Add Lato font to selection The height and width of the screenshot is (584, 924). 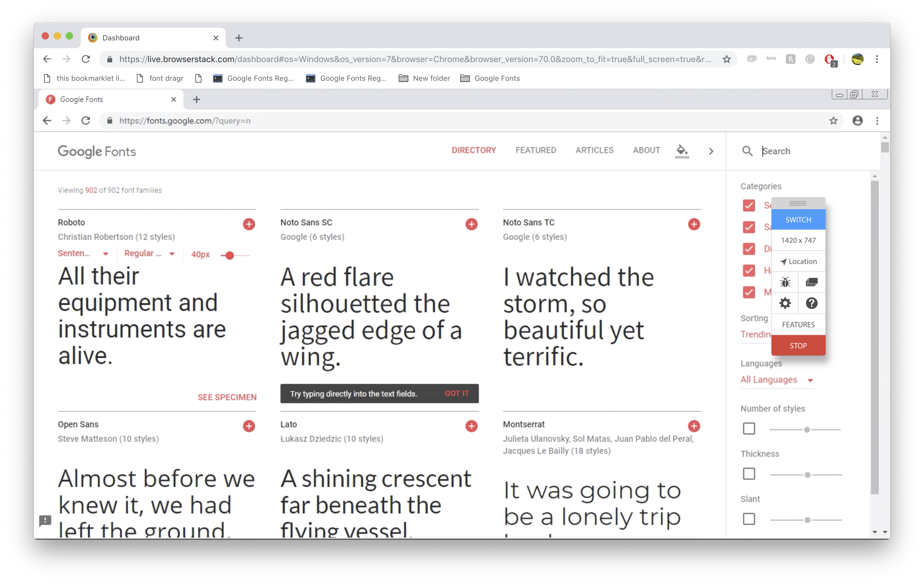point(471,425)
